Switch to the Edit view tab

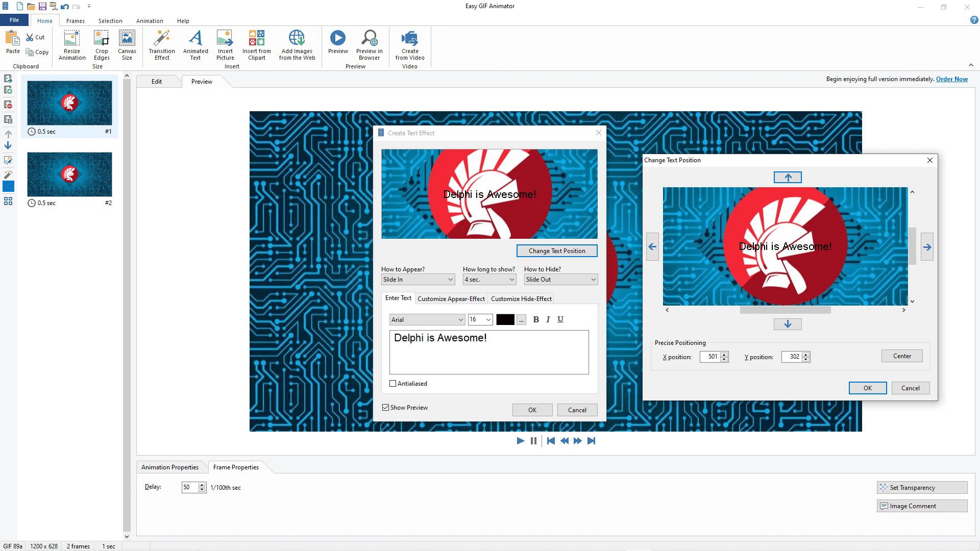157,82
